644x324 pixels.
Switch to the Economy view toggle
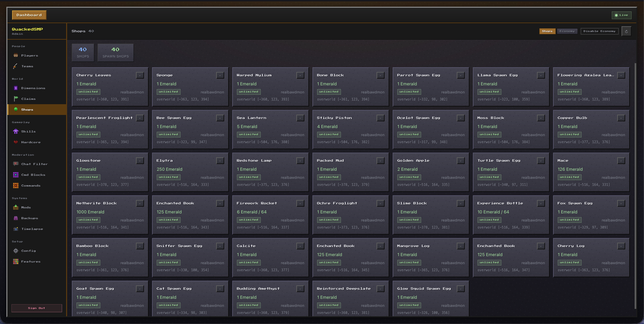(x=567, y=31)
